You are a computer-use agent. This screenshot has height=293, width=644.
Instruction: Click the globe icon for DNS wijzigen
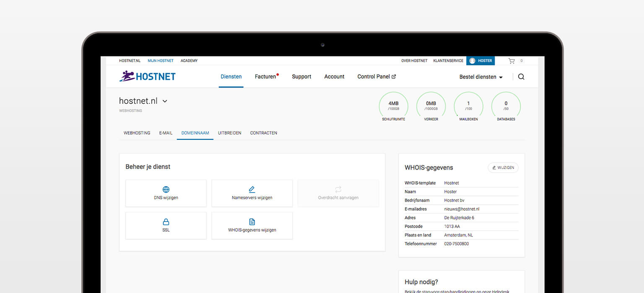166,190
